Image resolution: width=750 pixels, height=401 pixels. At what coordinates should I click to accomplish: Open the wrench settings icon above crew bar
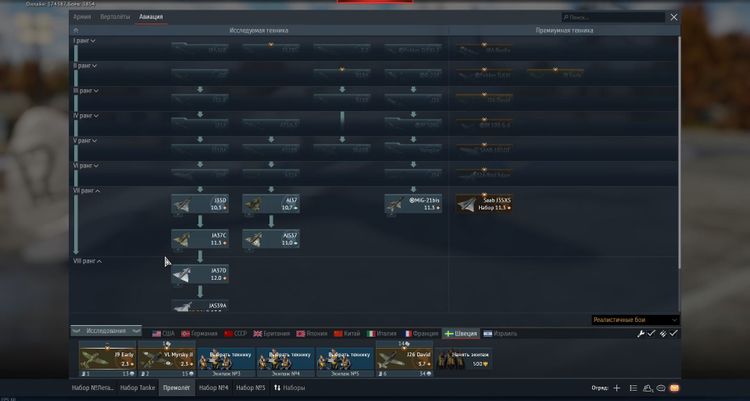641,333
